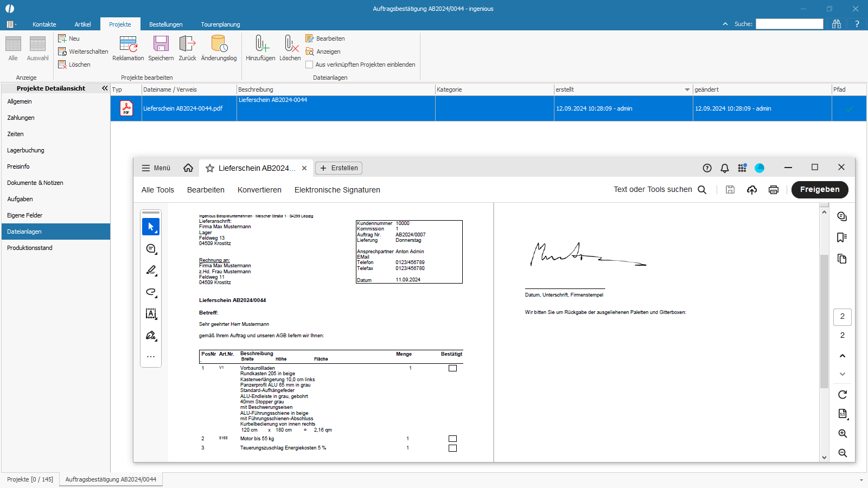This screenshot has width=868, height=488.
Task: Create a new project with Neu
Action: pyautogui.click(x=69, y=38)
